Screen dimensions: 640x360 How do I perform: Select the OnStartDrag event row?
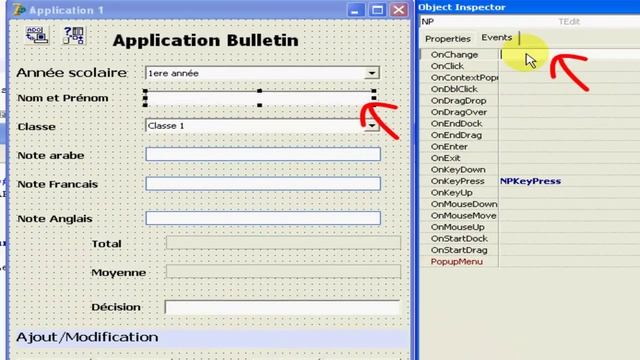coord(530,250)
